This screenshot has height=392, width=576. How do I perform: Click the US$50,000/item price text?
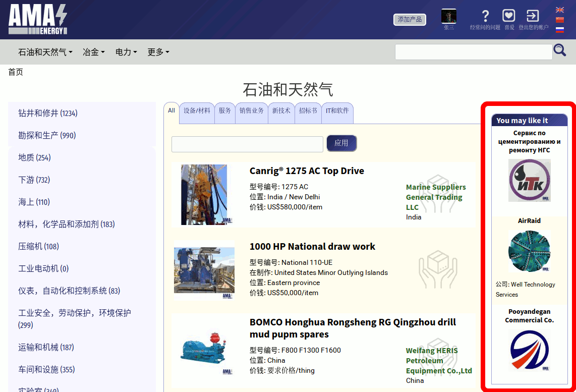point(293,293)
